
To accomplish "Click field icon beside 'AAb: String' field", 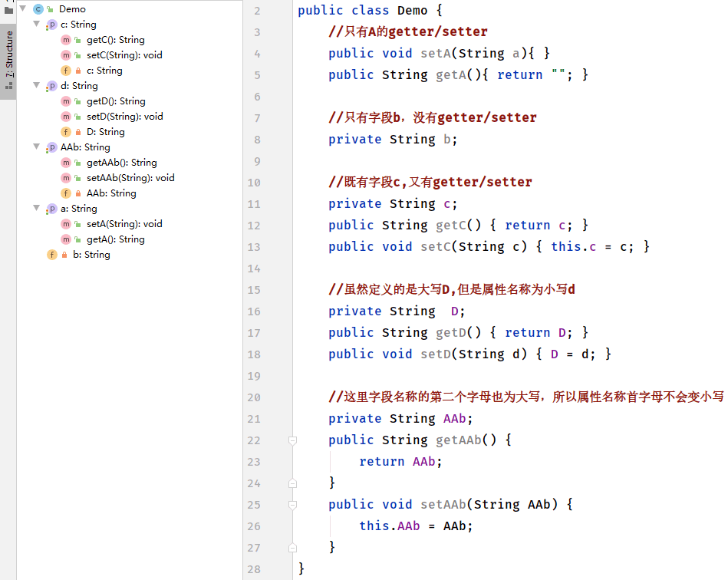I will pyautogui.click(x=66, y=193).
